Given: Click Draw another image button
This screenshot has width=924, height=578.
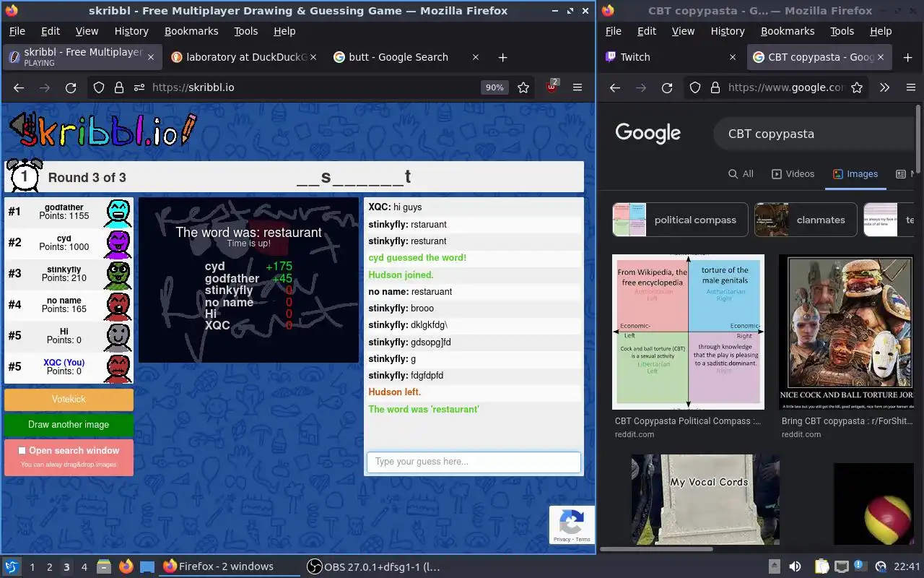Looking at the screenshot, I should pos(69,425).
